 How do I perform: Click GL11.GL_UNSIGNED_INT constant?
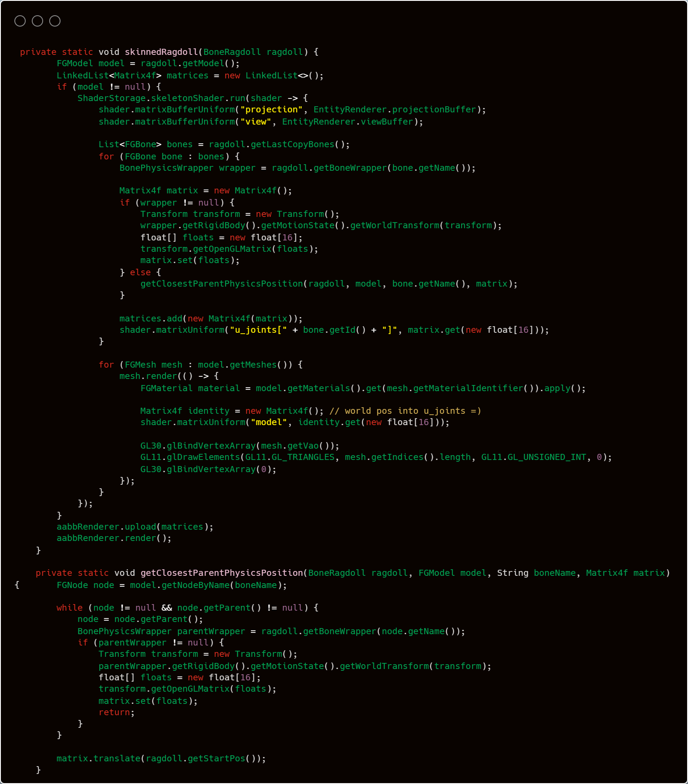tap(534, 457)
